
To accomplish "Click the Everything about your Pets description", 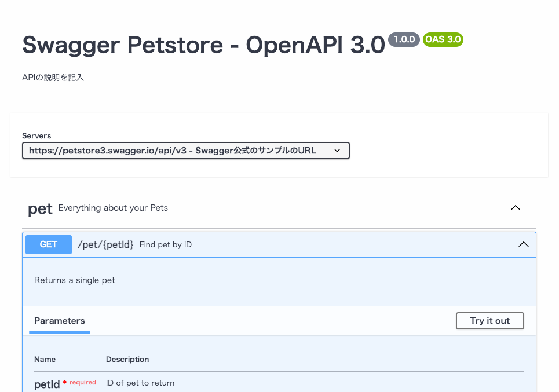I will tap(113, 208).
